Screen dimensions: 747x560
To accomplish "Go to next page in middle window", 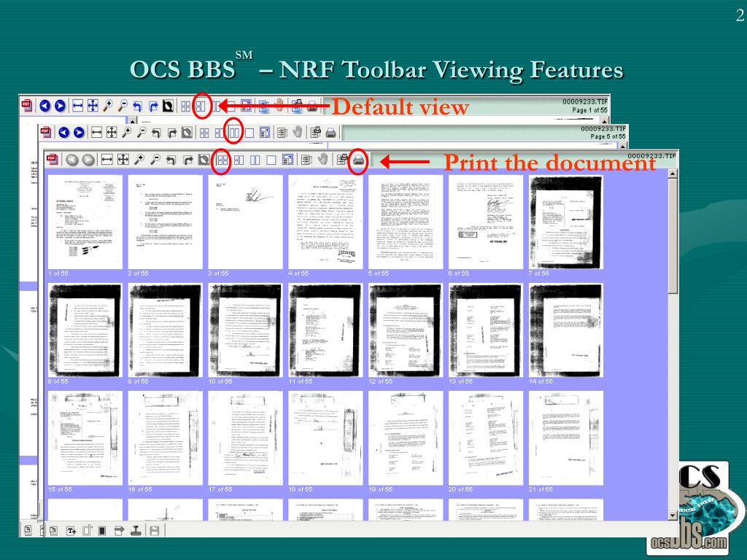I will coord(79,133).
